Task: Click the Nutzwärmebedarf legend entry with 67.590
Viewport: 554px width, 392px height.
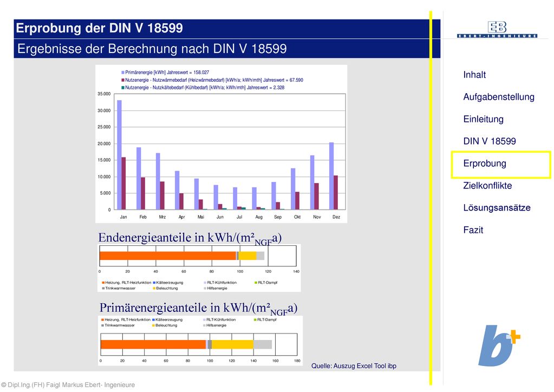Action: point(212,80)
